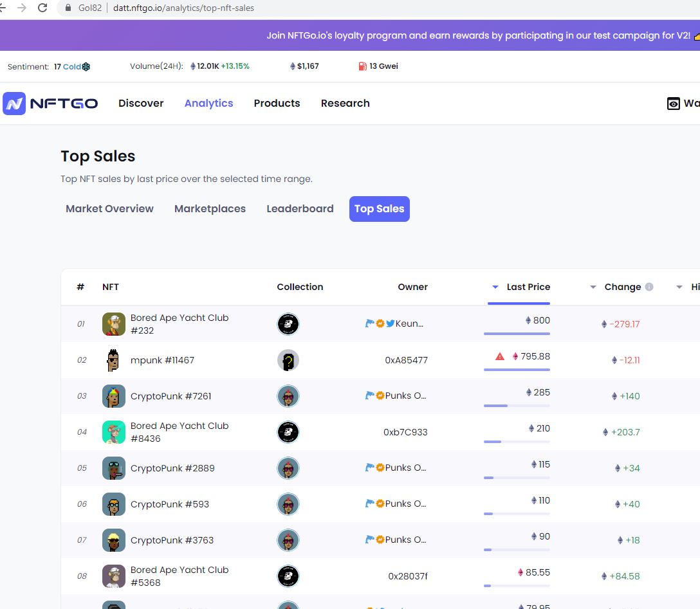Click whale icon in CryptoPunk #7261 row

tap(370, 395)
